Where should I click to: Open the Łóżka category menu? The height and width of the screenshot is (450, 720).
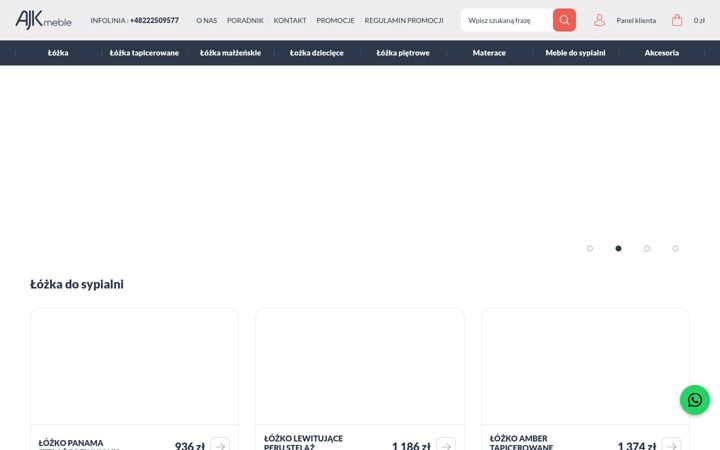(58, 53)
